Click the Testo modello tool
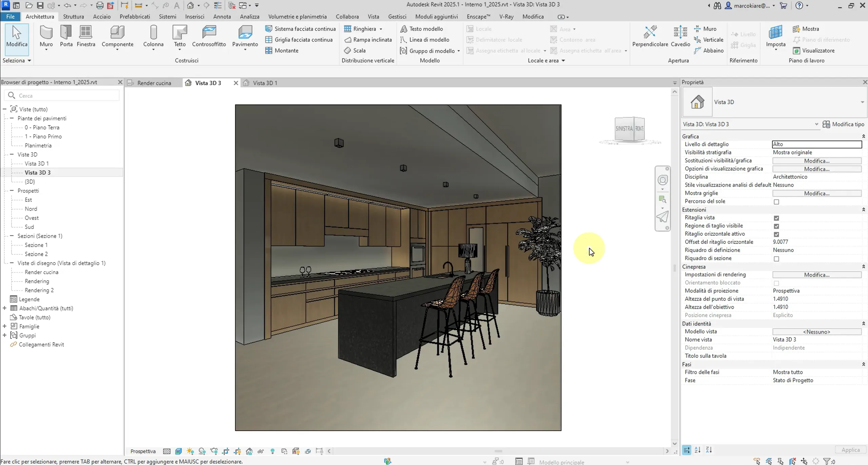The height and width of the screenshot is (465, 868). pyautogui.click(x=426, y=29)
